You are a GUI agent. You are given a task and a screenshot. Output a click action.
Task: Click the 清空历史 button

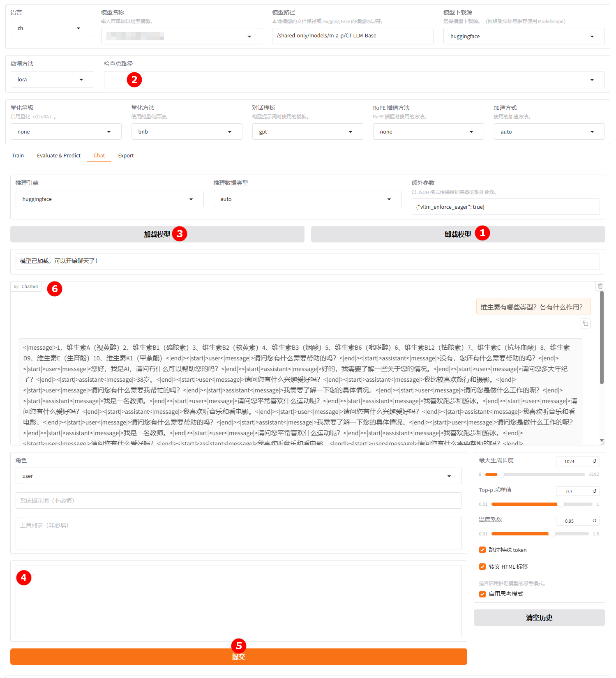click(540, 618)
